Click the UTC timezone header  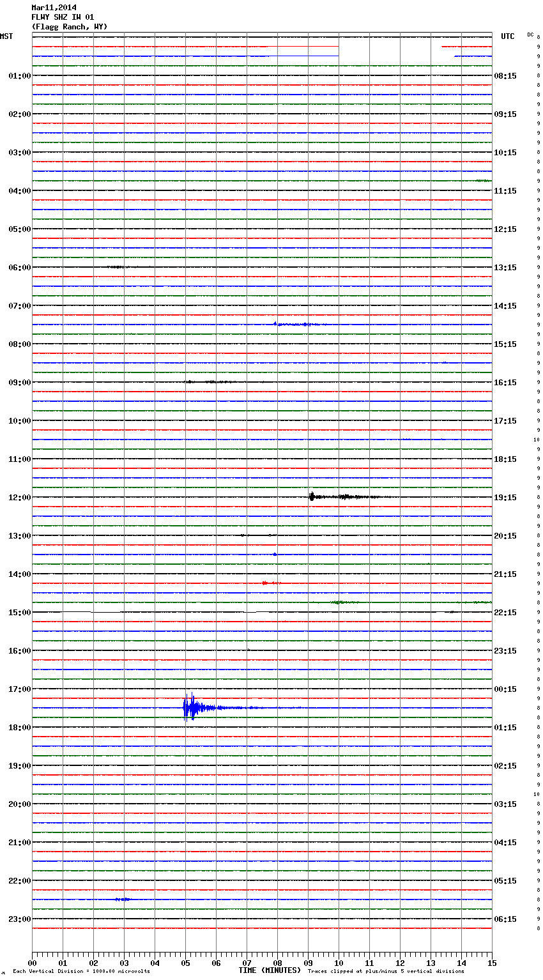[507, 36]
